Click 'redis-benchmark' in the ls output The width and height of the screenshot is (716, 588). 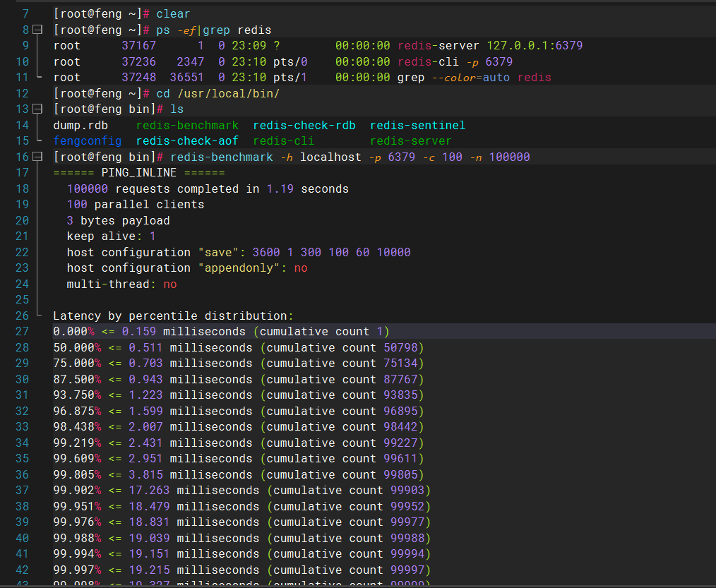pyautogui.click(x=187, y=125)
